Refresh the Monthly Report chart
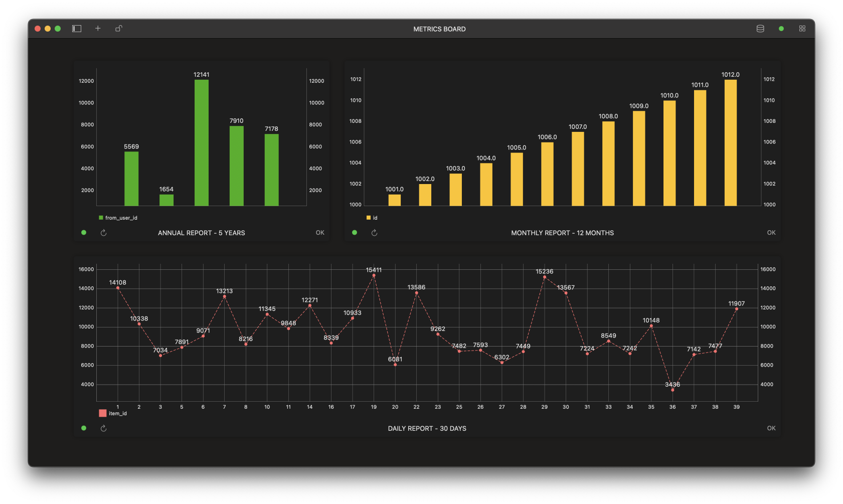 coord(374,232)
